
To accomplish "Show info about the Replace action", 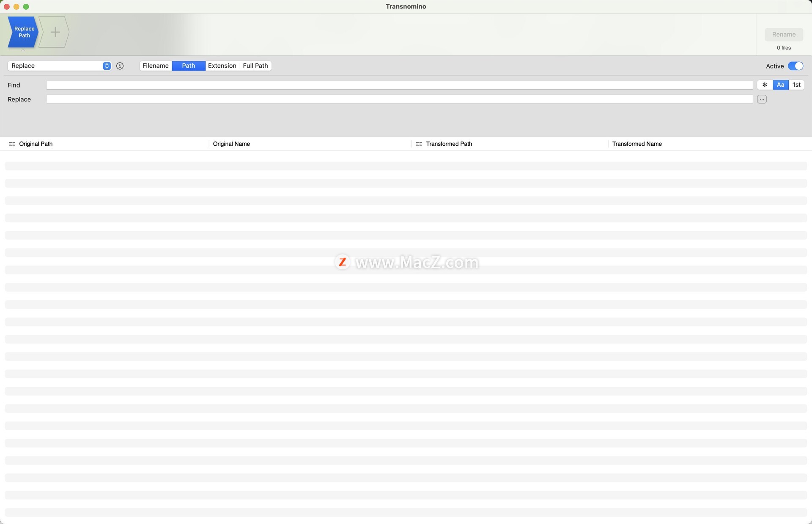I will point(120,66).
